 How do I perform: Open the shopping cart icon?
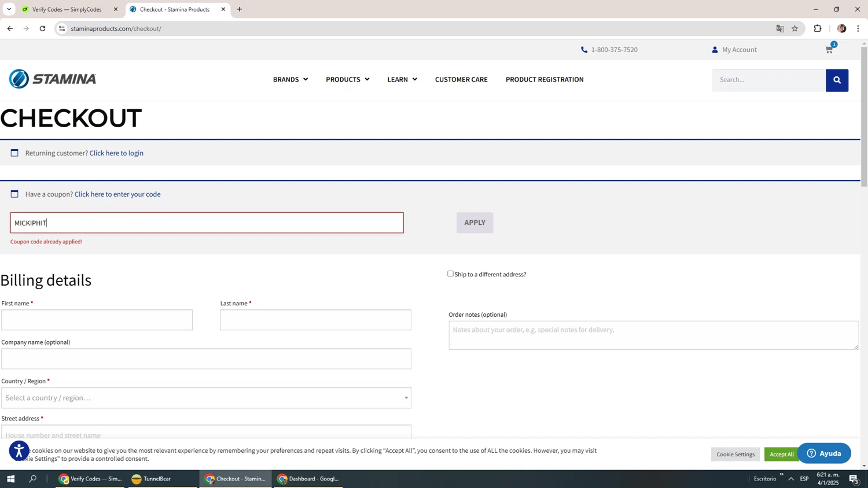829,50
